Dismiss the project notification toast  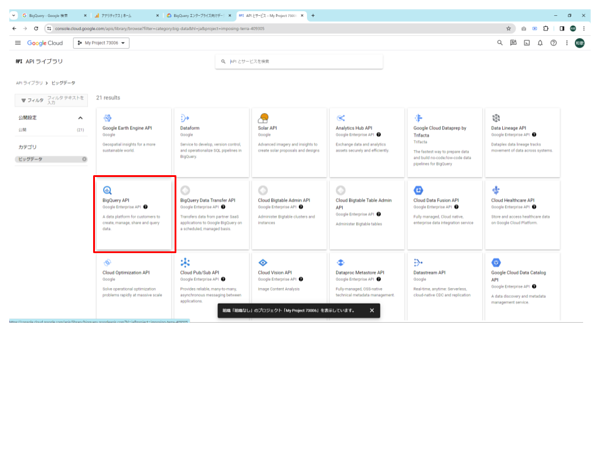(x=372, y=310)
